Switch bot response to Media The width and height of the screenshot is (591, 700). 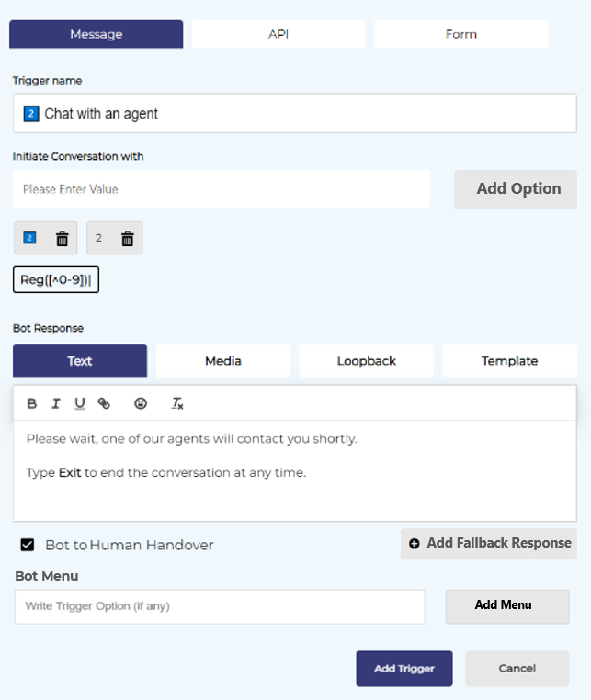click(222, 361)
